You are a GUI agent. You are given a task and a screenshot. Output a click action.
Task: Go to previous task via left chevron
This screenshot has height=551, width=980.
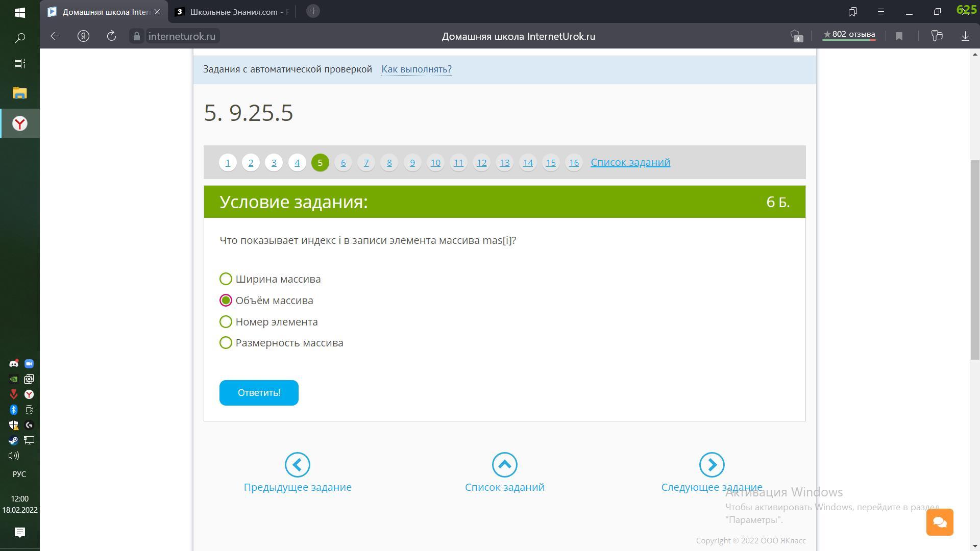click(x=298, y=465)
